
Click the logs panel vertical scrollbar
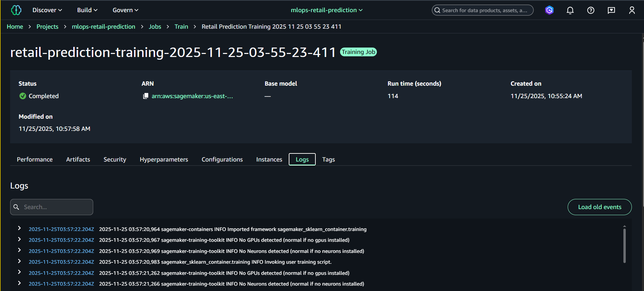(624, 246)
